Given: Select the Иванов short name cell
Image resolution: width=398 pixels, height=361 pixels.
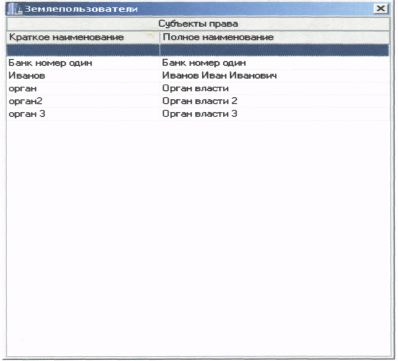Looking at the screenshot, I should point(83,76).
